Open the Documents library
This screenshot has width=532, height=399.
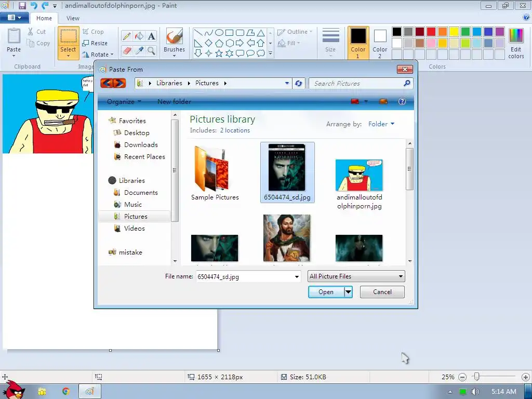point(141,193)
